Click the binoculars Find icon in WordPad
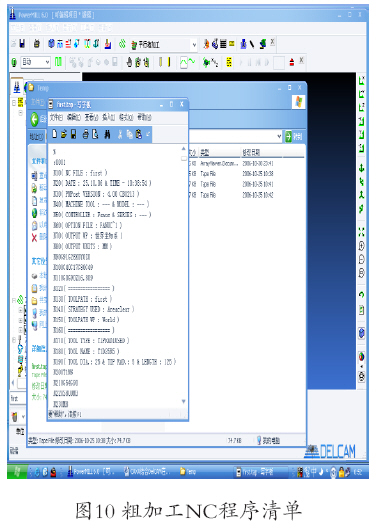The height and width of the screenshot is (528, 377). 107,134
